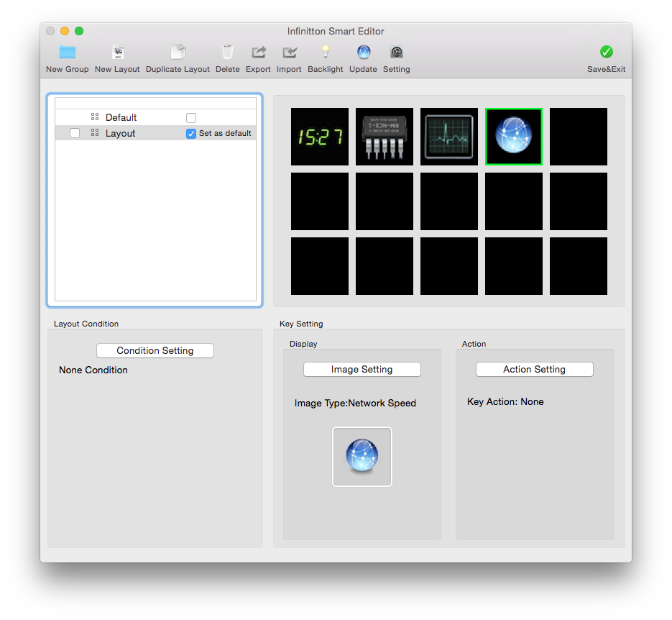Click the Duplicate Layout icon
This screenshot has height=620, width=672.
click(178, 53)
